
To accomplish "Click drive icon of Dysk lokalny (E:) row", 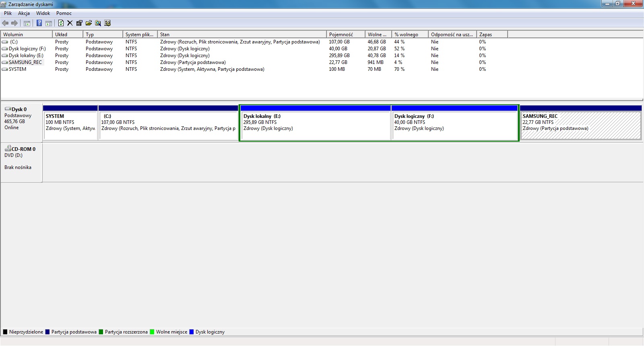I will click(x=5, y=56).
